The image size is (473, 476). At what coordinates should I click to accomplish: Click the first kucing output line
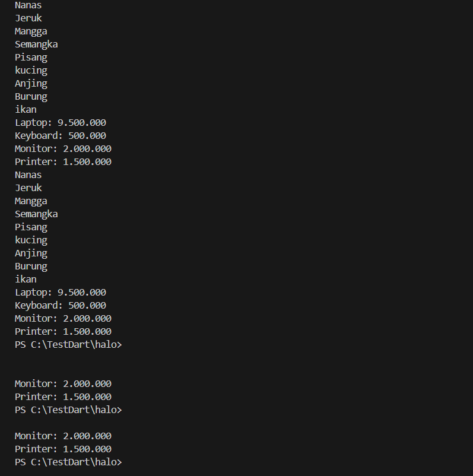click(31, 71)
